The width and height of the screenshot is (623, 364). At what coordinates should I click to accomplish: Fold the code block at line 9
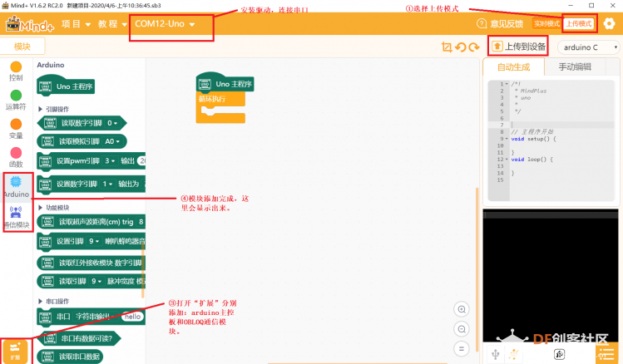point(507,139)
